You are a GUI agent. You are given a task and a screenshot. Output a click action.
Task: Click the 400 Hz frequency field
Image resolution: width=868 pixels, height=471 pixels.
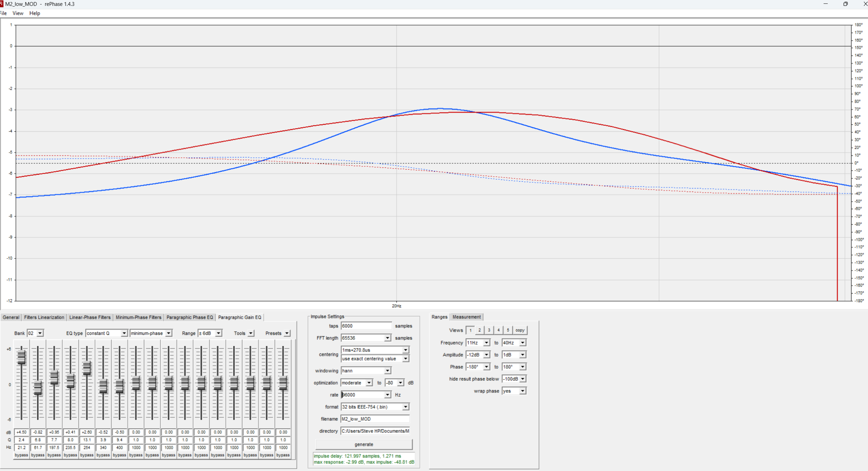119,447
